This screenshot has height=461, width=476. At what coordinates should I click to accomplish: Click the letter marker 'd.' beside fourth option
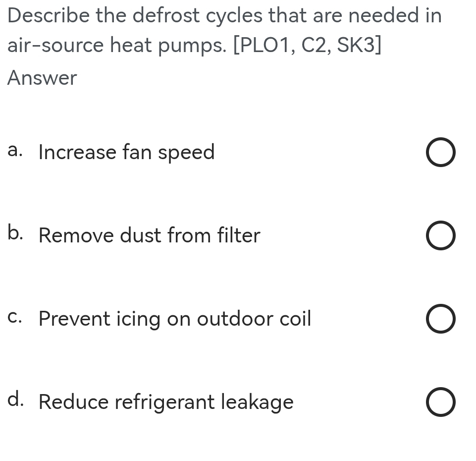[15, 399]
